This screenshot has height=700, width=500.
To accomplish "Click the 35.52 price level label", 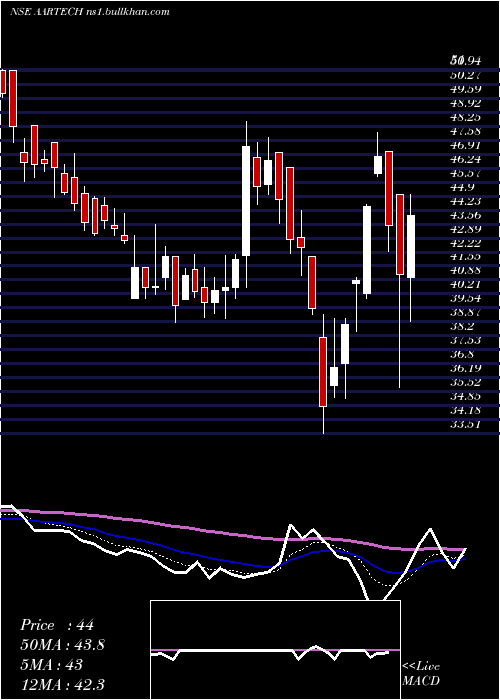I will click(x=465, y=383).
